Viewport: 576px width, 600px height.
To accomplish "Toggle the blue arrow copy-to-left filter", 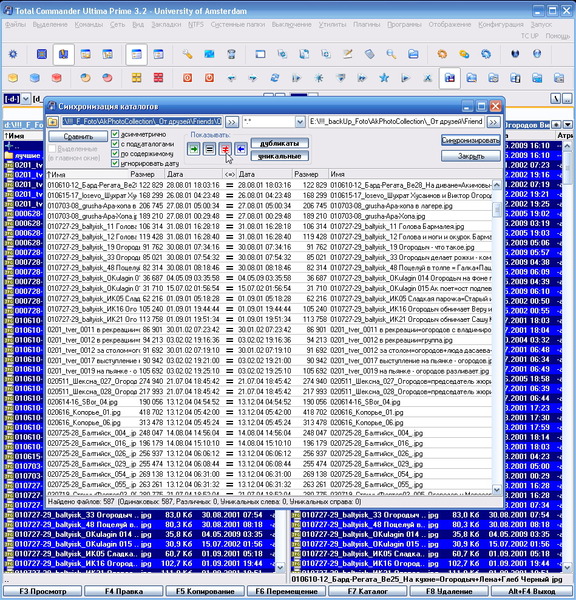I will (x=241, y=149).
